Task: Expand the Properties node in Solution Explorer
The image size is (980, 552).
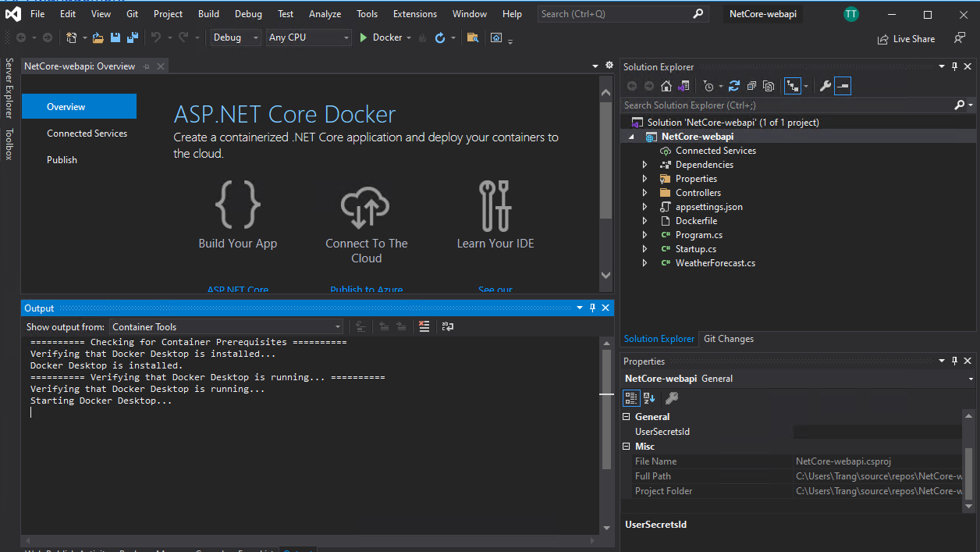Action: [644, 179]
